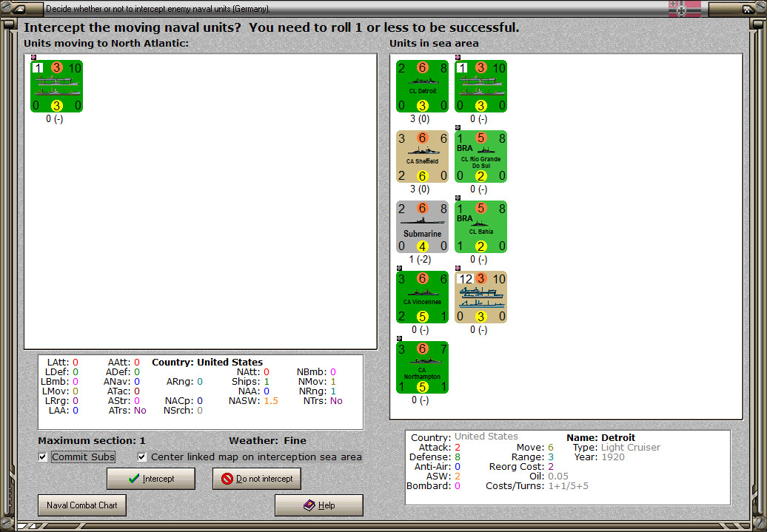This screenshot has height=532, width=767.
Task: Select the CL Rio Grande Do Sul counter
Action: (480, 157)
